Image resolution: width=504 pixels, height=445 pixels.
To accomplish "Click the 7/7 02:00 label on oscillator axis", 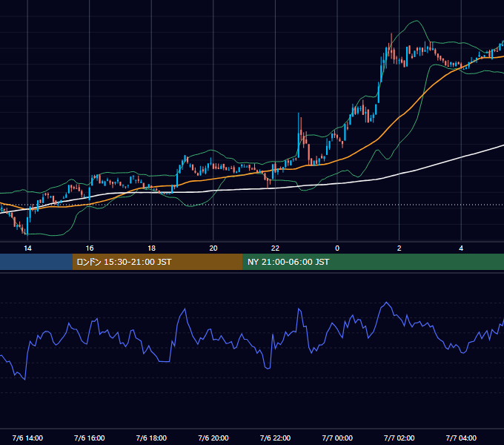I will 399,438.
